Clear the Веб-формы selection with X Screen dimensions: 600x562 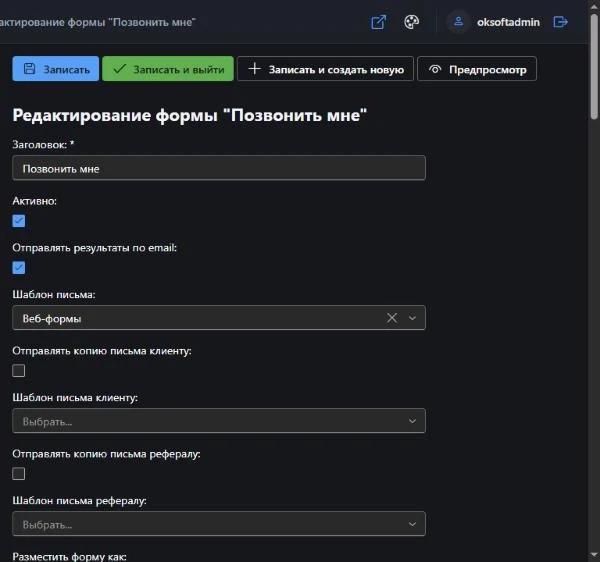(391, 318)
